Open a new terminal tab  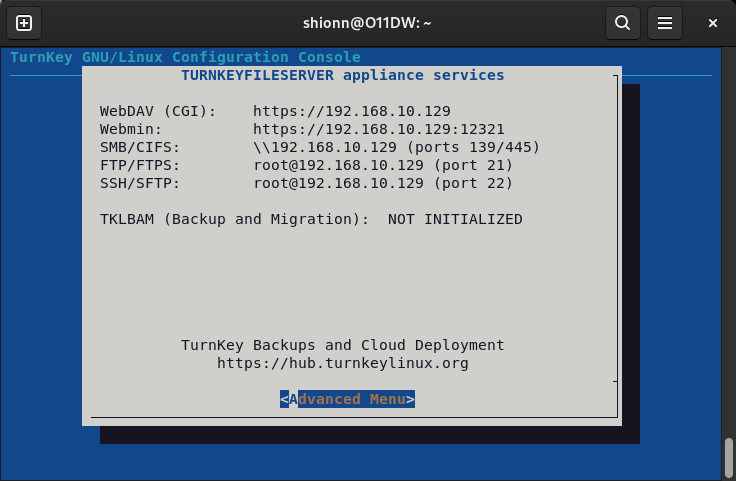point(24,23)
